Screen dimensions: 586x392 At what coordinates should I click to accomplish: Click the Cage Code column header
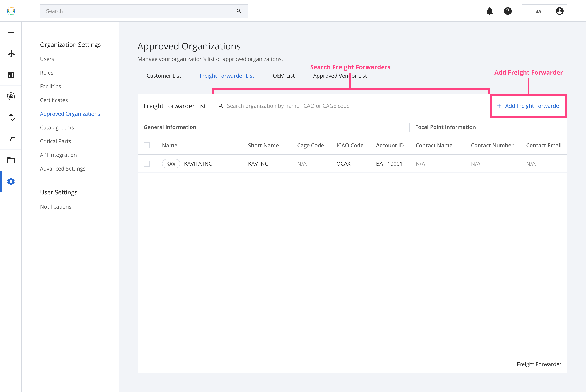[x=311, y=146]
